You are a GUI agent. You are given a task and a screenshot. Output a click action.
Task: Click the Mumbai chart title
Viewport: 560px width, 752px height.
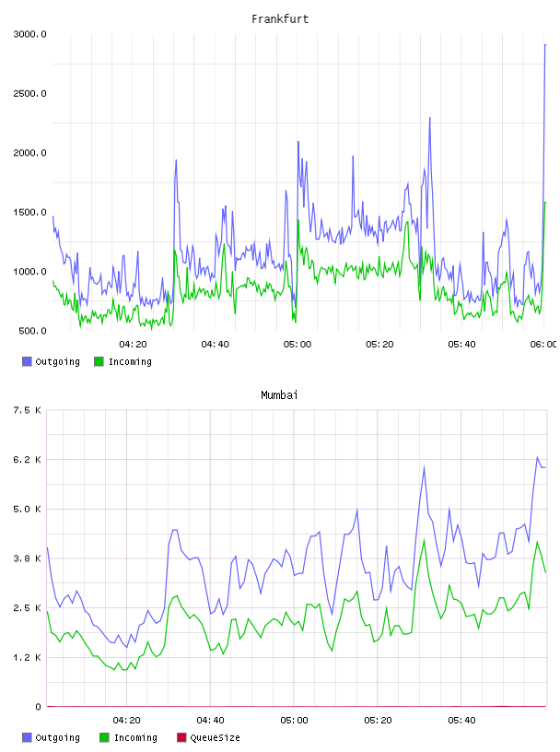(x=279, y=395)
